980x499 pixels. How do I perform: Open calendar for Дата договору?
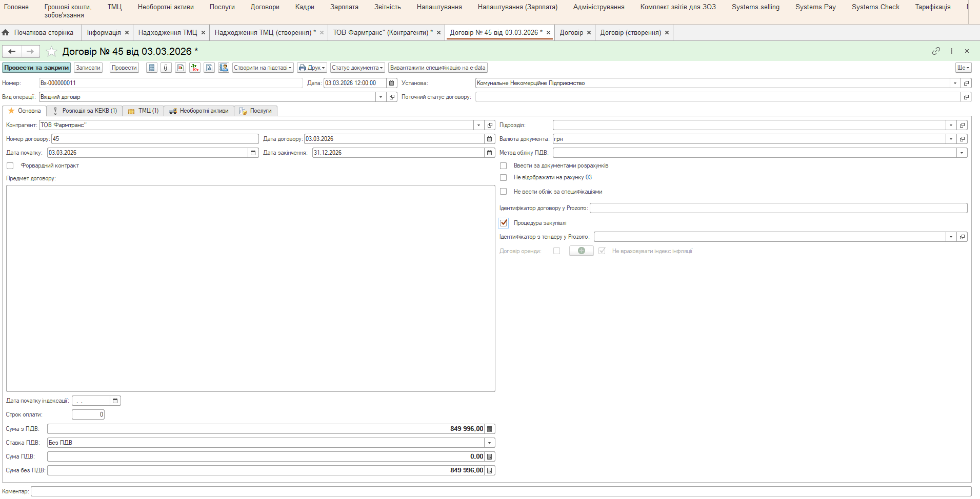pyautogui.click(x=490, y=139)
